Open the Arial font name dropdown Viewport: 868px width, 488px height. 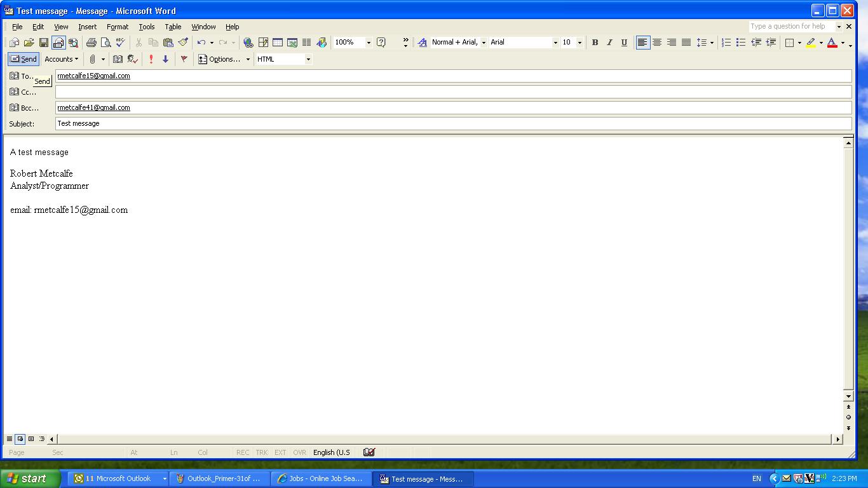[555, 43]
